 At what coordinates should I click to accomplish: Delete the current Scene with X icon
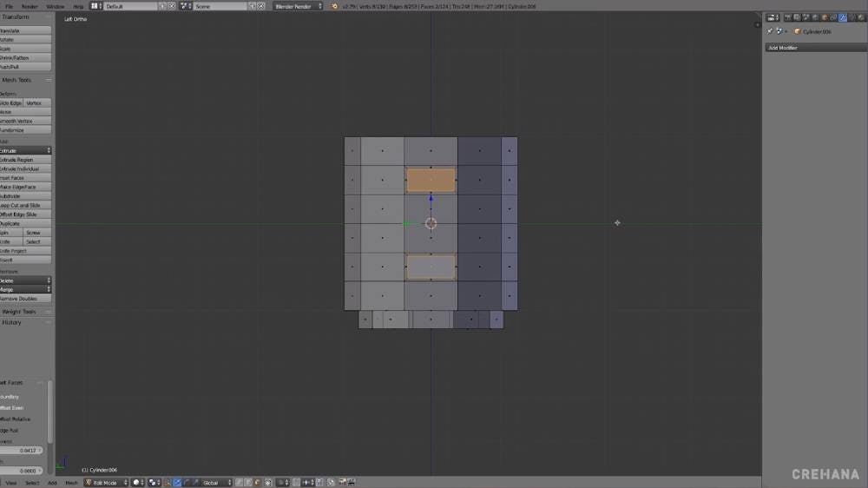point(260,6)
